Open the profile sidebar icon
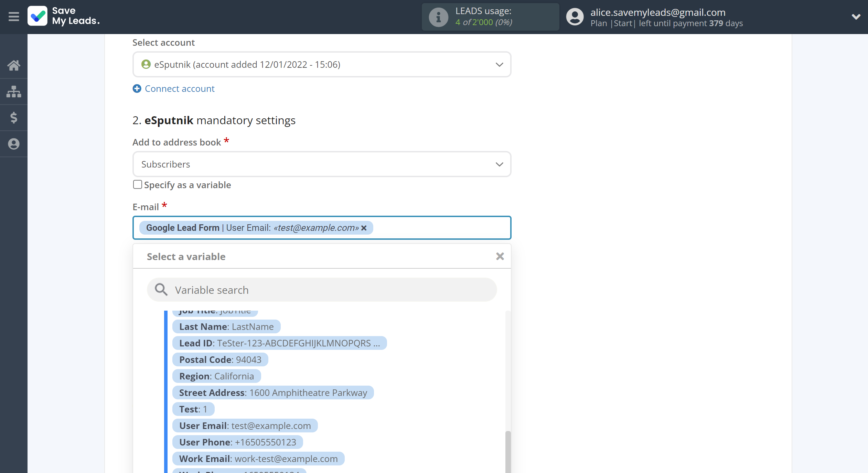This screenshot has width=868, height=473. pos(14,144)
